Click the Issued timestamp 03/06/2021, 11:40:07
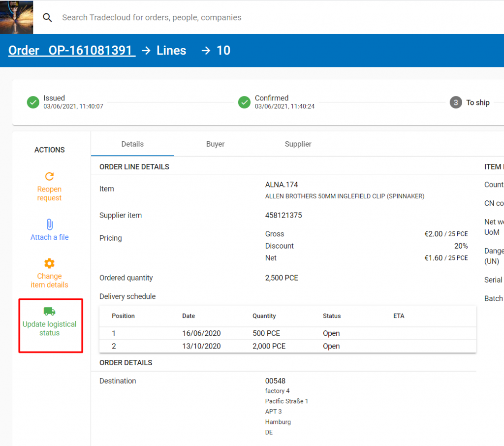The width and height of the screenshot is (504, 446). (x=73, y=106)
